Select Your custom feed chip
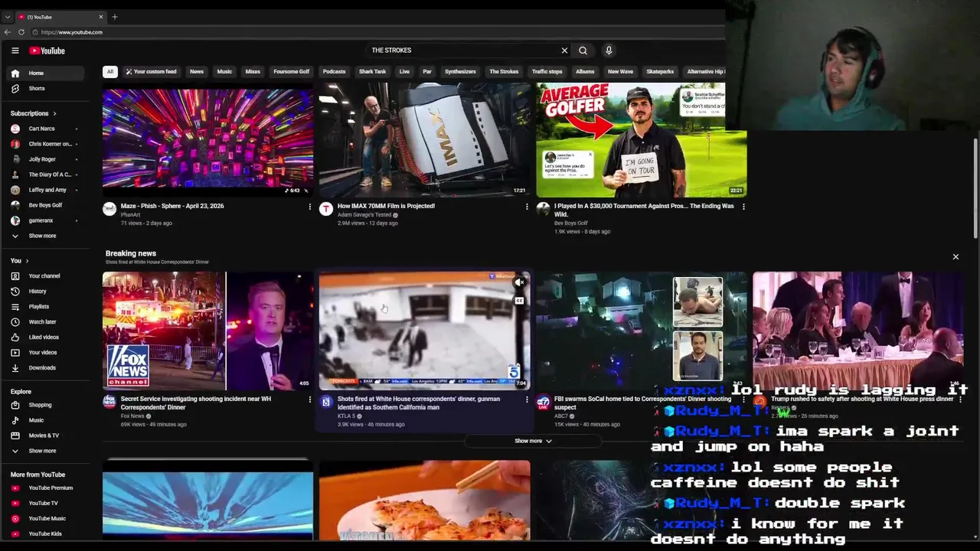980x551 pixels. [151, 72]
